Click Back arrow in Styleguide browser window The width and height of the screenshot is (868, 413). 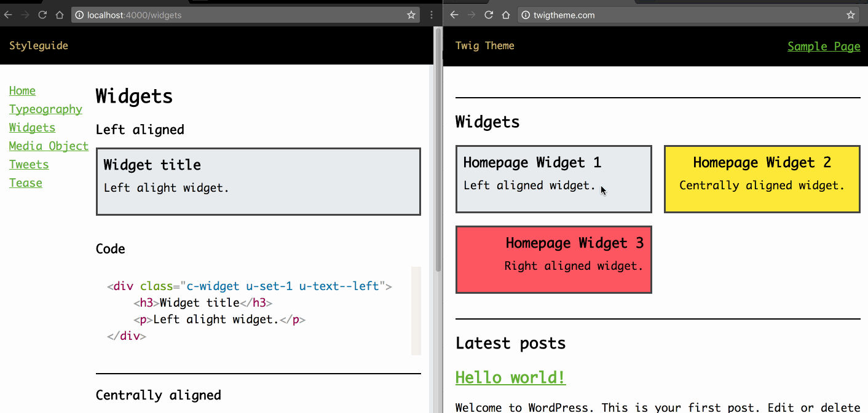click(x=7, y=15)
